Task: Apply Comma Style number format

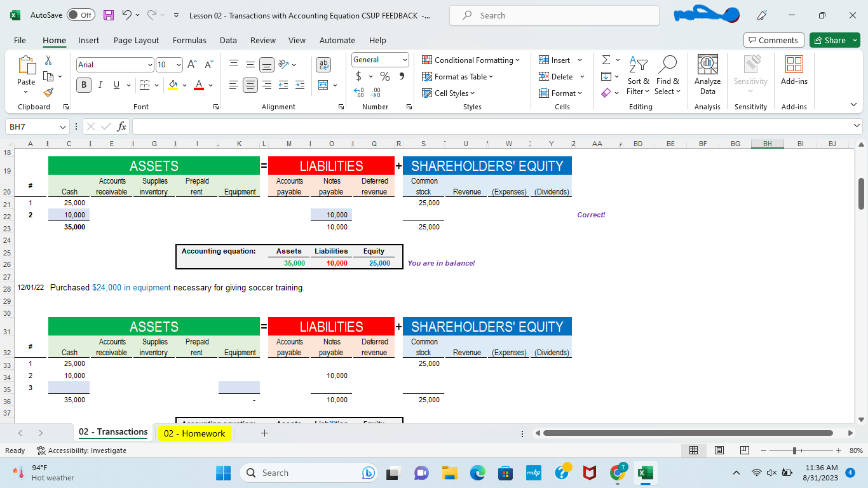Action: (x=402, y=76)
